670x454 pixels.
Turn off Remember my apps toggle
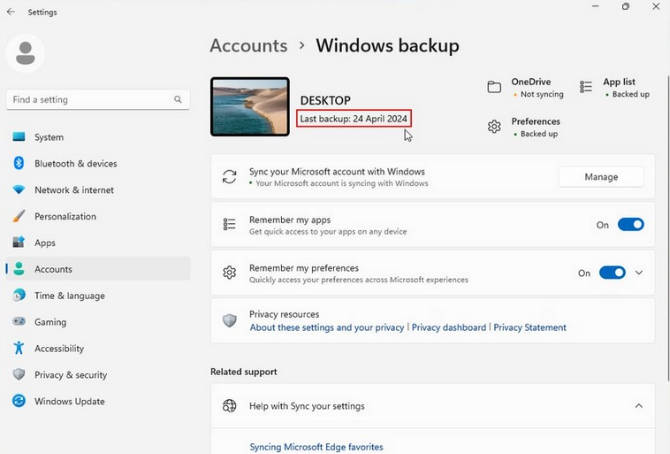point(631,224)
